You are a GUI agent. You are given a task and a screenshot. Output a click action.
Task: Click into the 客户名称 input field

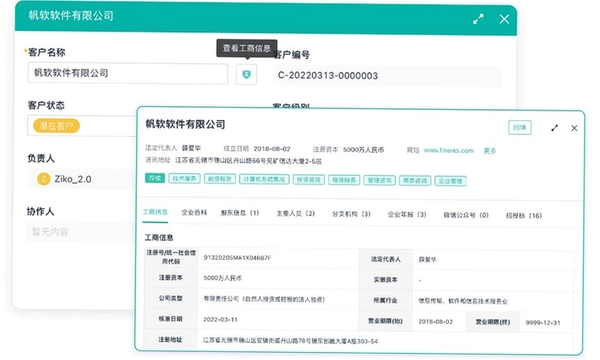point(128,73)
